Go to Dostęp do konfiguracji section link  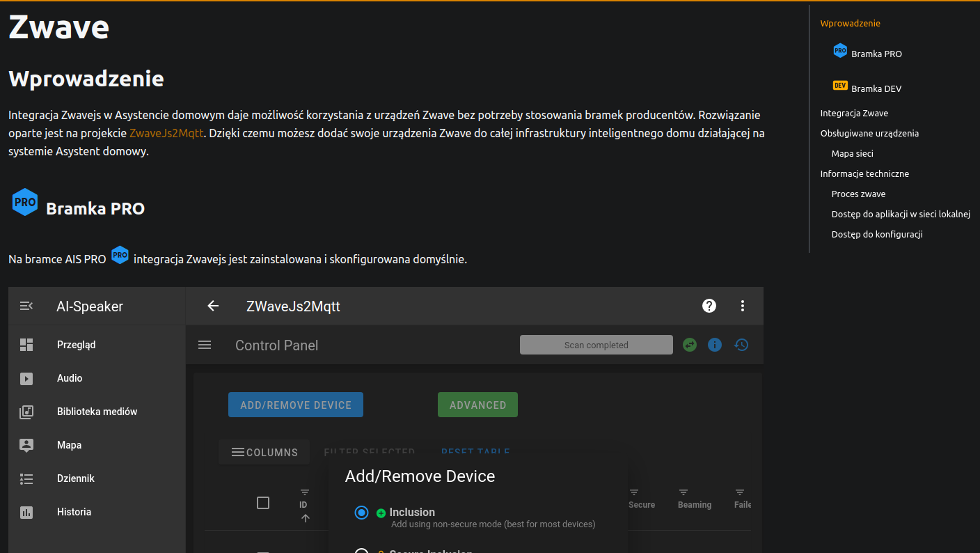877,234
